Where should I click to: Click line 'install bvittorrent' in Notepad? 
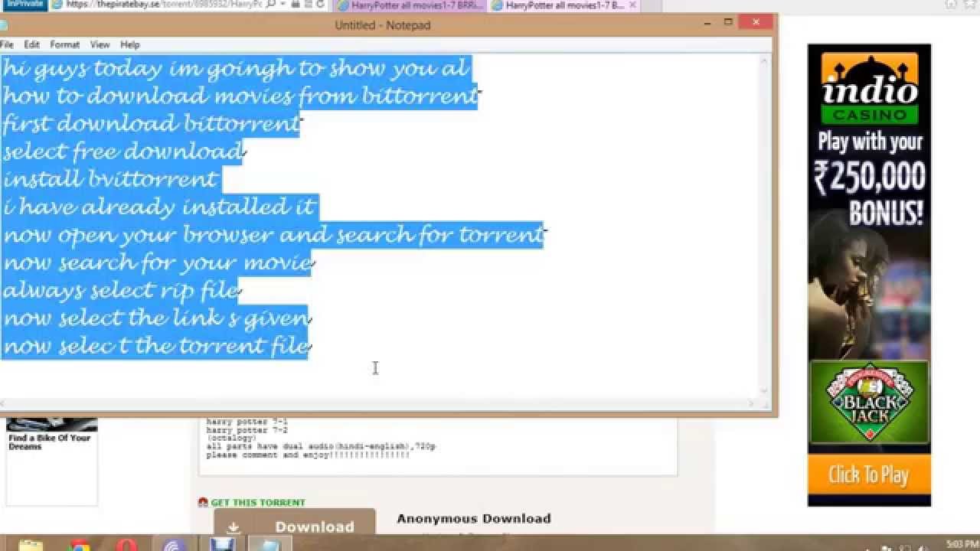[x=111, y=179]
